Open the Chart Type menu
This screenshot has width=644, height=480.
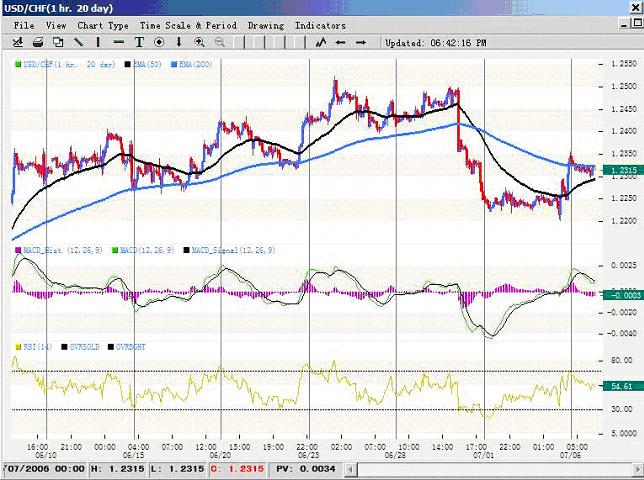tap(103, 25)
